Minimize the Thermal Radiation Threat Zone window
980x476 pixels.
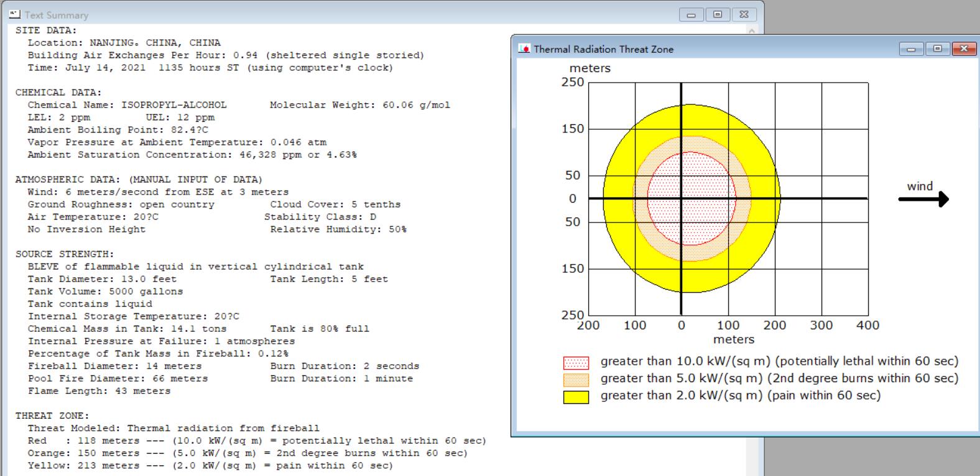911,48
